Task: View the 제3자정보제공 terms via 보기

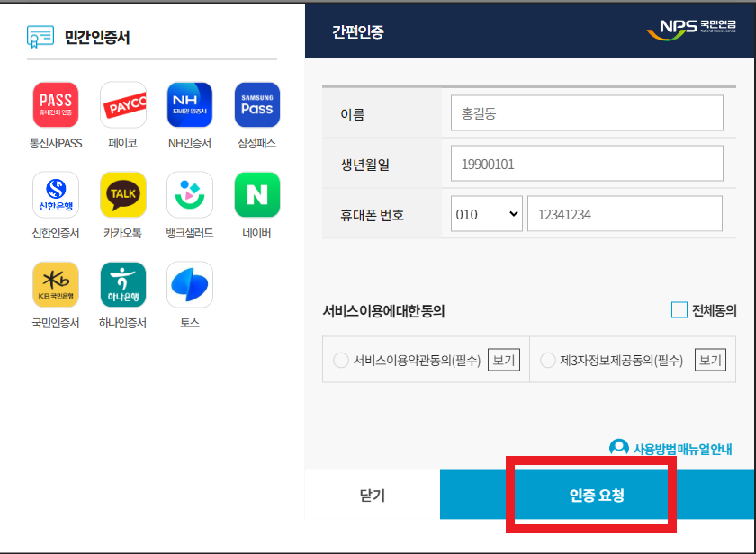Action: coord(710,360)
